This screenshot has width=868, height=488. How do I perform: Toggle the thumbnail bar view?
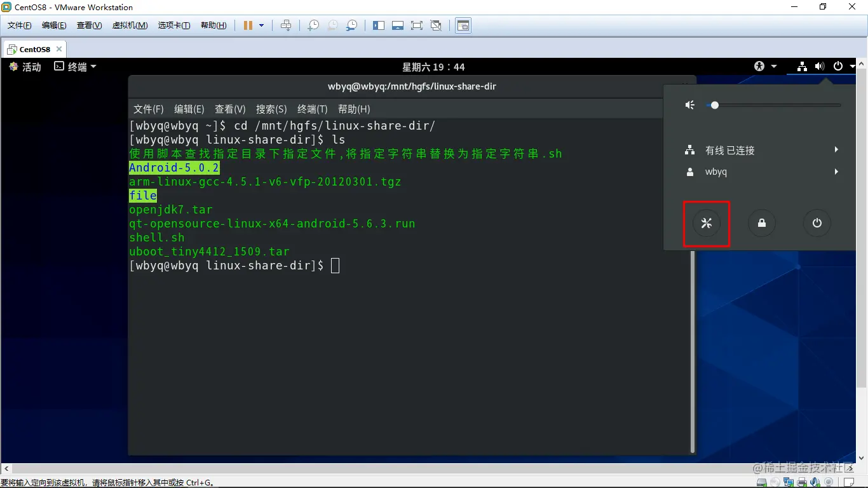point(398,25)
